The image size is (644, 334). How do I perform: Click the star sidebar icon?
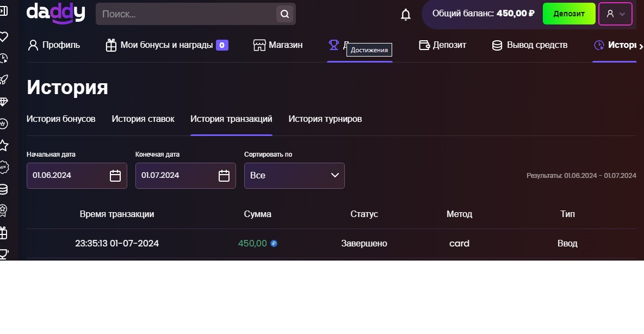tap(3, 145)
